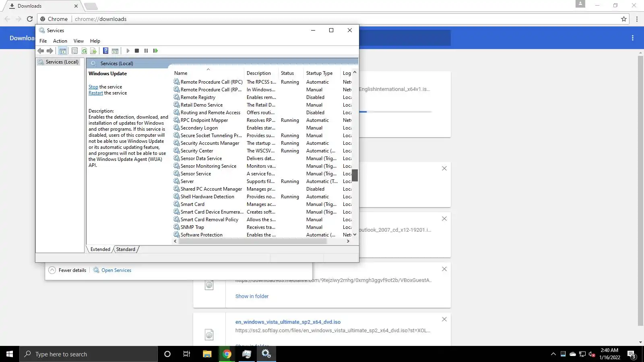
Task: Sort by the Status column header
Action: 291,73
